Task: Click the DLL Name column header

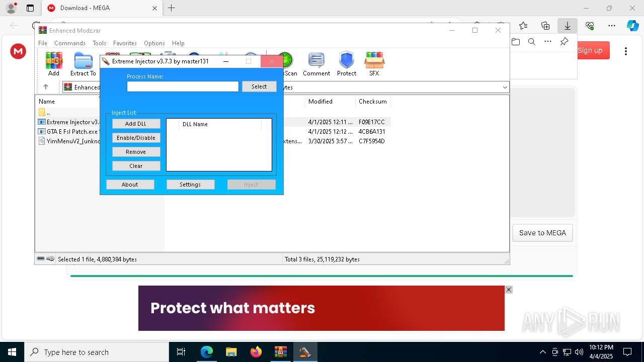Action: coord(220,124)
